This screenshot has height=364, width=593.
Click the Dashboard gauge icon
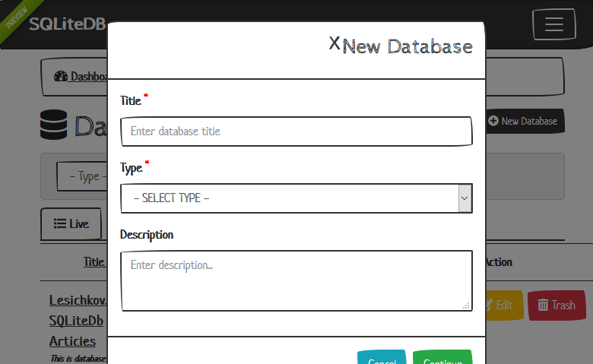(61, 77)
